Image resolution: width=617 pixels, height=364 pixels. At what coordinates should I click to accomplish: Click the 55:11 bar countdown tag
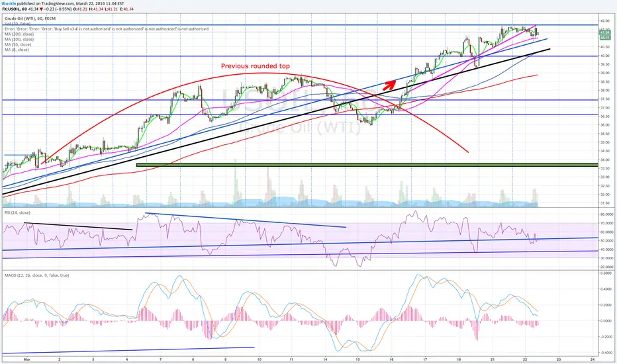[605, 38]
